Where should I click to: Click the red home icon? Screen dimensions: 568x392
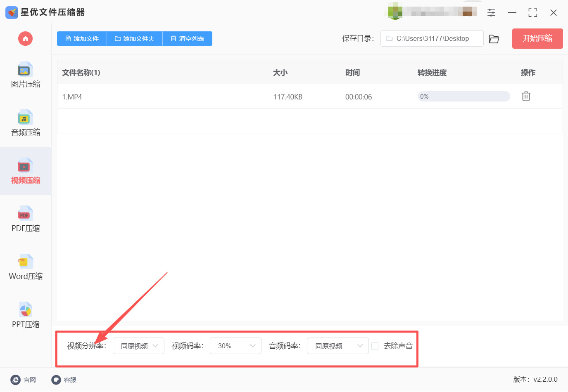tap(25, 39)
